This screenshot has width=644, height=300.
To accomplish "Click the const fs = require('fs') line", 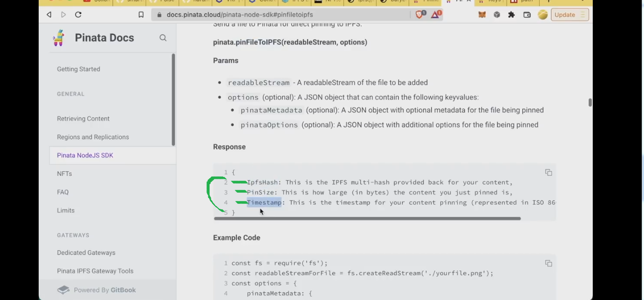I will [x=279, y=263].
